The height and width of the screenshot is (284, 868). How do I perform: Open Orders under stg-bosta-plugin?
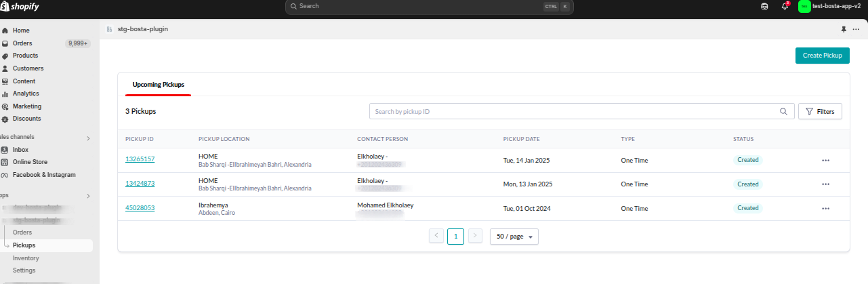22,232
